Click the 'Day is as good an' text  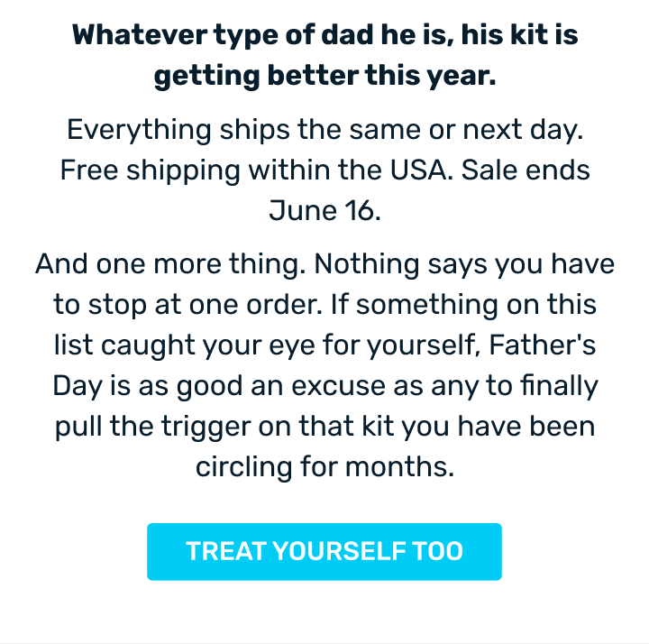[x=168, y=387]
